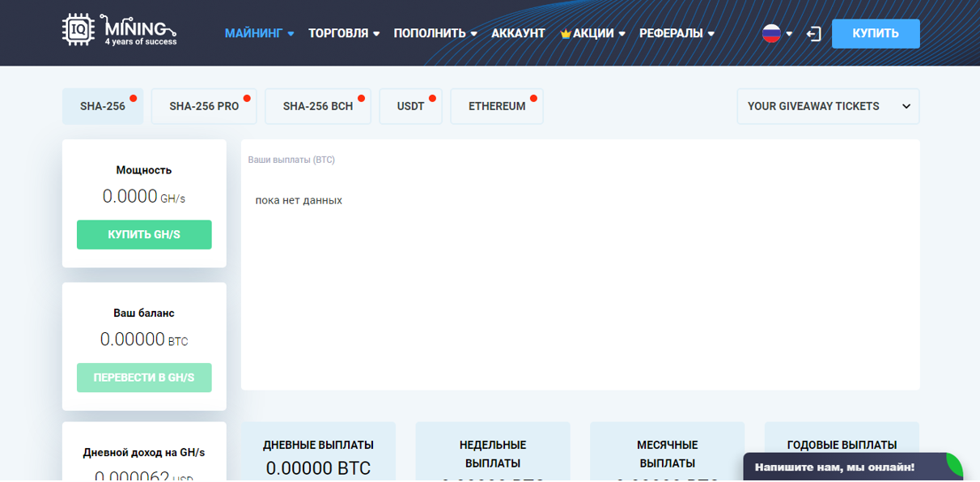
Task: Switch to the SHA-256 PRO tab
Action: (204, 106)
